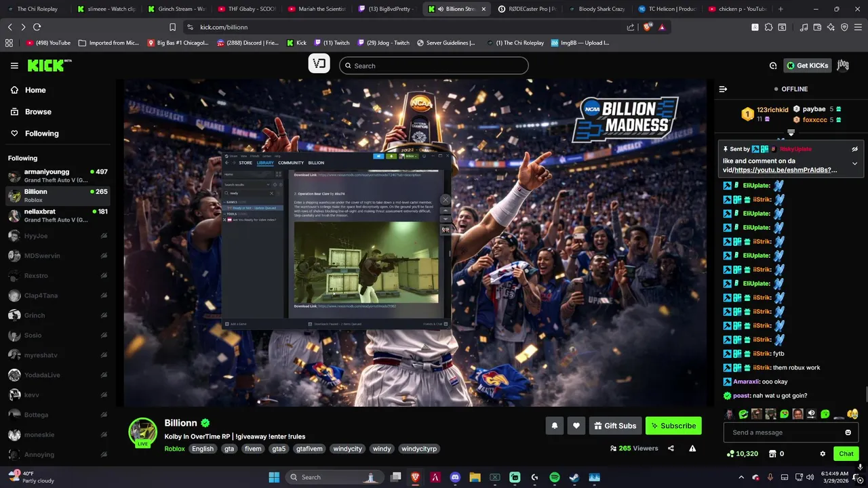Viewport: 868px width, 488px height.
Task: Reload the page with refresh icon
Action: [x=37, y=27]
